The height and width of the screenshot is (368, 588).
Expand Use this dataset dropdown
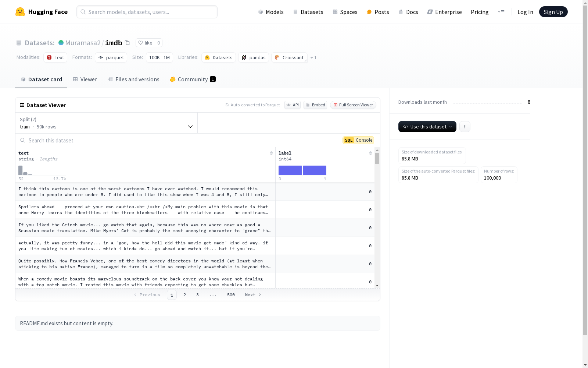427,127
